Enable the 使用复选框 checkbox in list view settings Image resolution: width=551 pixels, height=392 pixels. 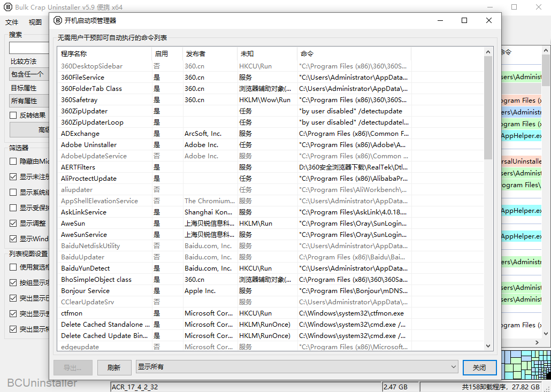[x=13, y=267]
